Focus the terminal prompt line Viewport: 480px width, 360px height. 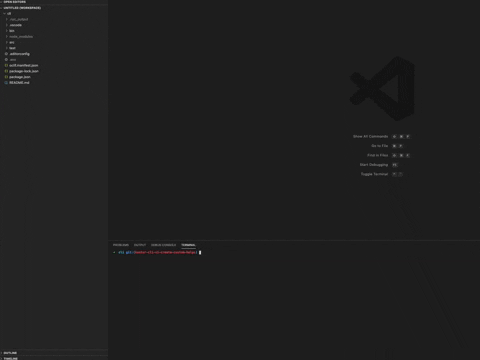[x=157, y=253]
